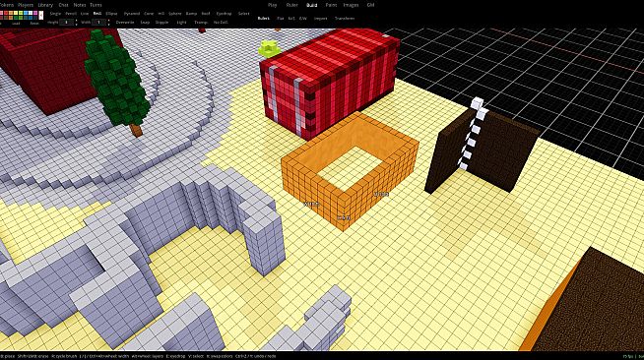
Task: Click the Width input field
Action: (x=98, y=23)
